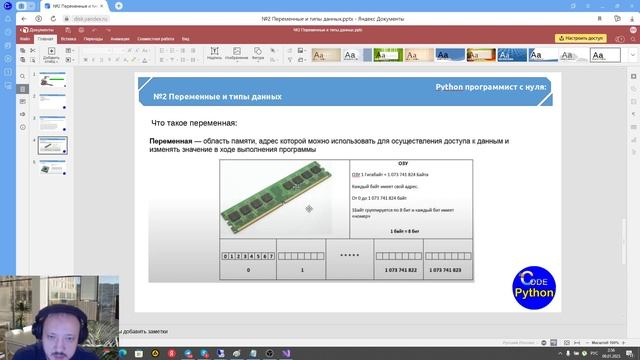This screenshot has height=360, width=640.
Task: Go back in the browser
Action: (x=24, y=19)
